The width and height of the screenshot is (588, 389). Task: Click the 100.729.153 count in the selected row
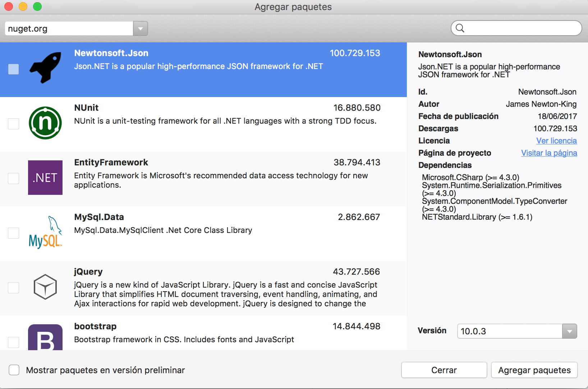coord(355,53)
